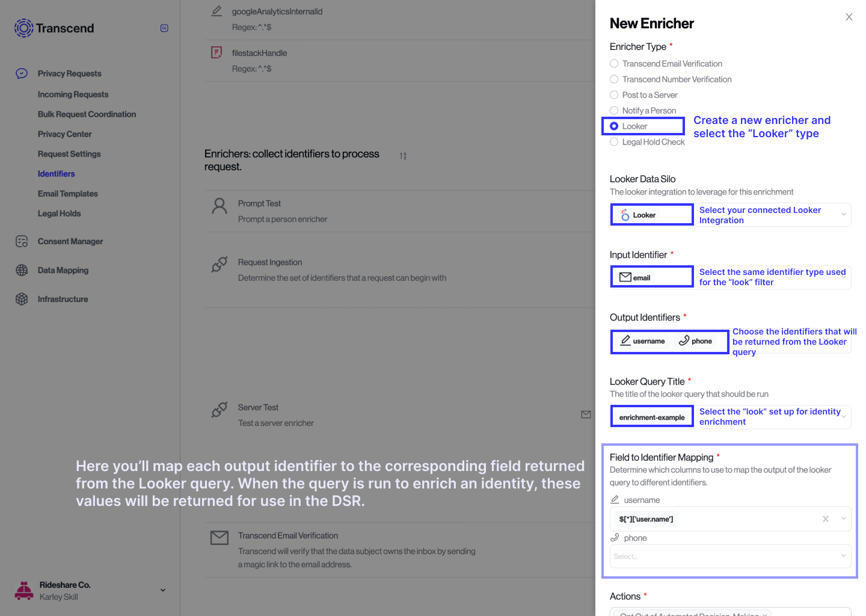Select Transcend Number Verification option
The height and width of the screenshot is (616, 866).
coord(613,79)
